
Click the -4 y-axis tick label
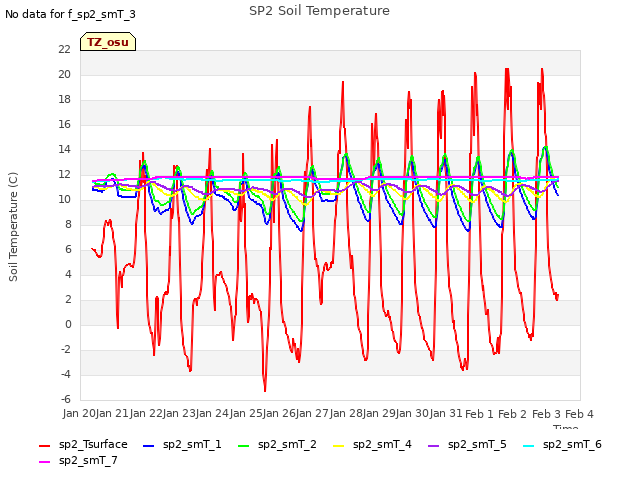[x=66, y=374]
